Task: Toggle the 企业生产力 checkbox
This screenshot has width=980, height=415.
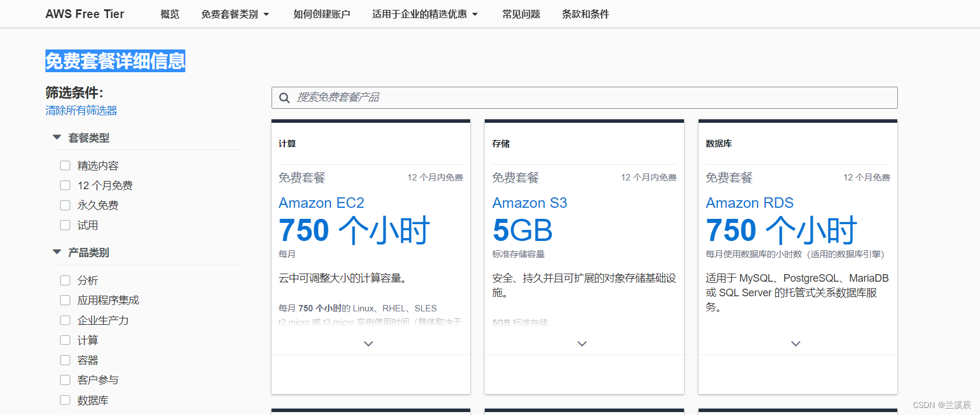Action: [65, 321]
